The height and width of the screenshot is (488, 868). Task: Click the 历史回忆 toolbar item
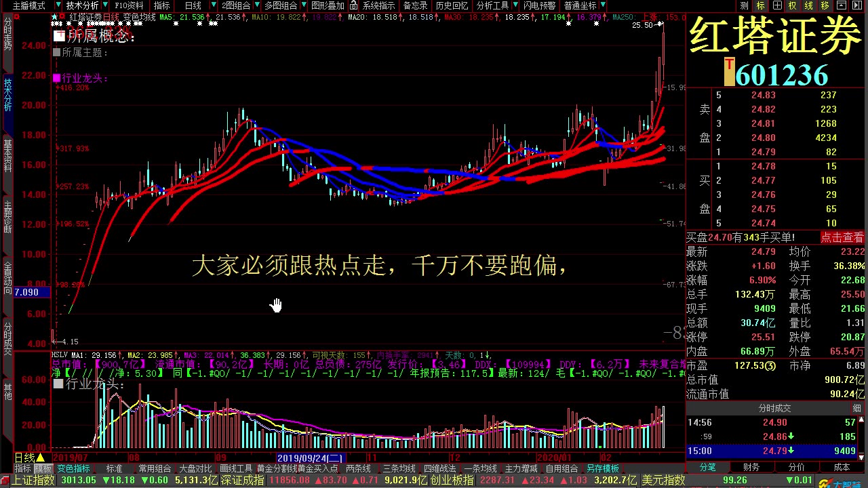[x=452, y=5]
